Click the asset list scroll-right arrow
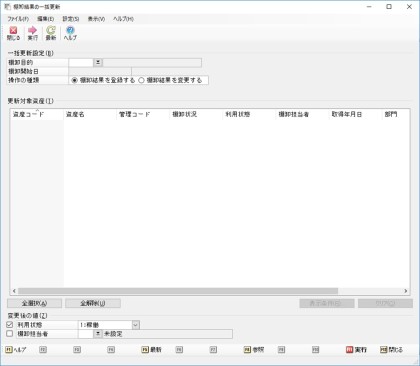The height and width of the screenshot is (366, 420). 406,291
